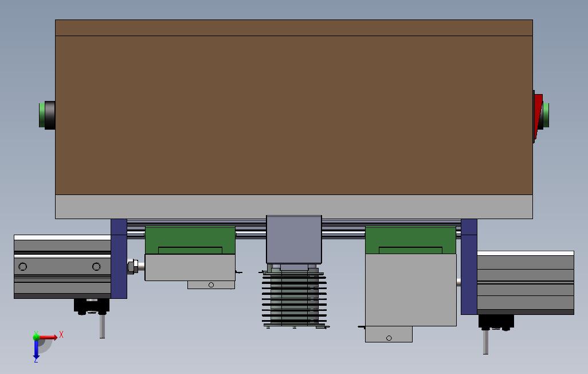Screen dimensions: 588x374
Task: Select the small tab with hole under left box
Action: point(211,285)
